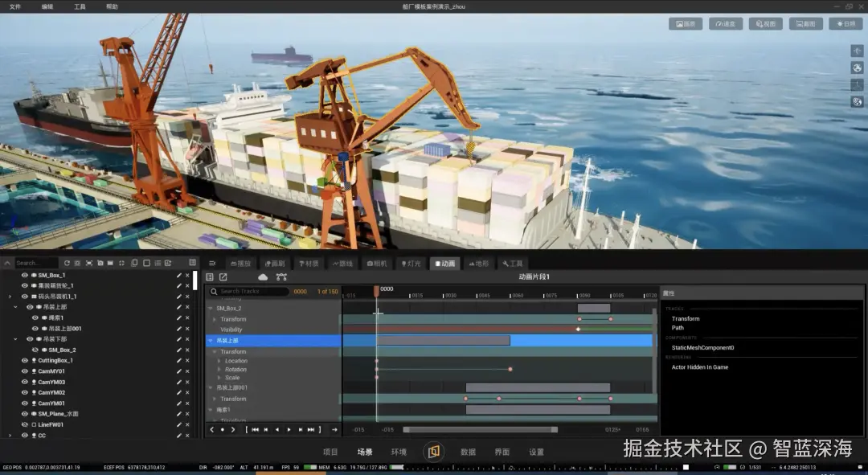Click the up caret icon left of outliner search

(7, 263)
